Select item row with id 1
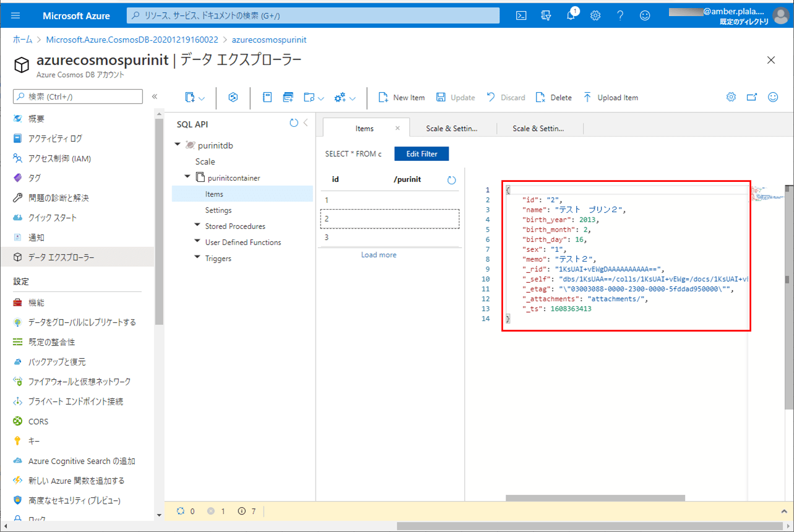This screenshot has height=532, width=794. 389,200
